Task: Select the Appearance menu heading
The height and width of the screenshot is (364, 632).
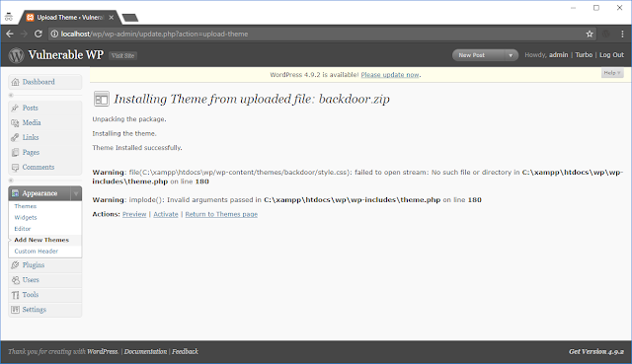Action: [x=39, y=193]
